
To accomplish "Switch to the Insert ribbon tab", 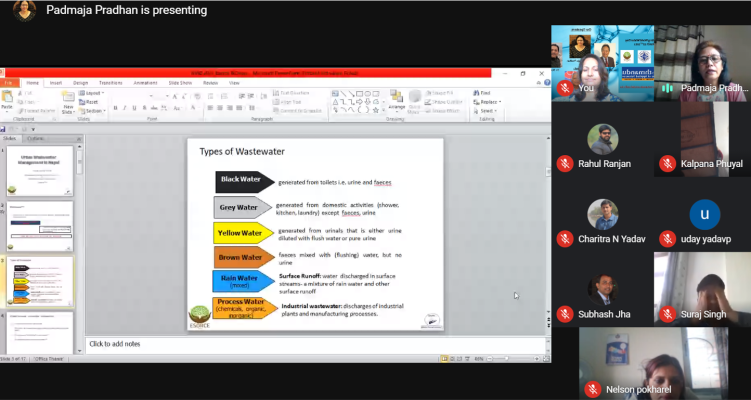I will (56, 83).
